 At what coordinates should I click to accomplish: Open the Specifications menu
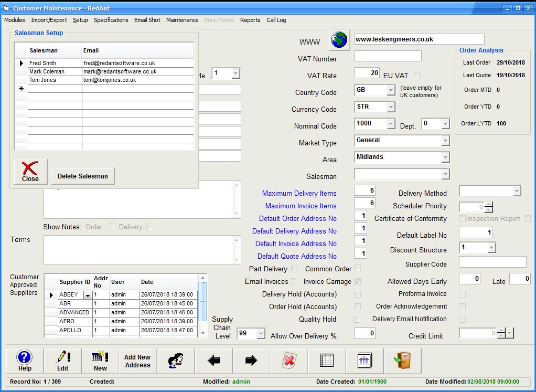click(x=111, y=20)
